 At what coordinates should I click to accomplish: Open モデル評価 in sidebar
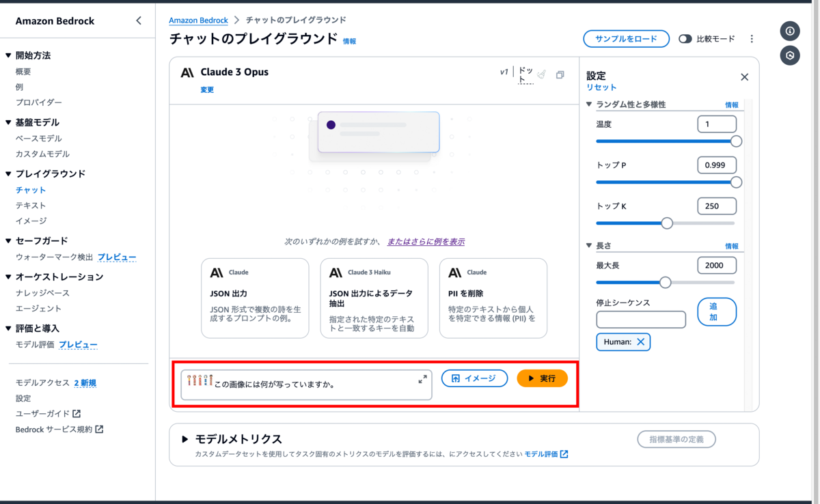[x=35, y=345]
